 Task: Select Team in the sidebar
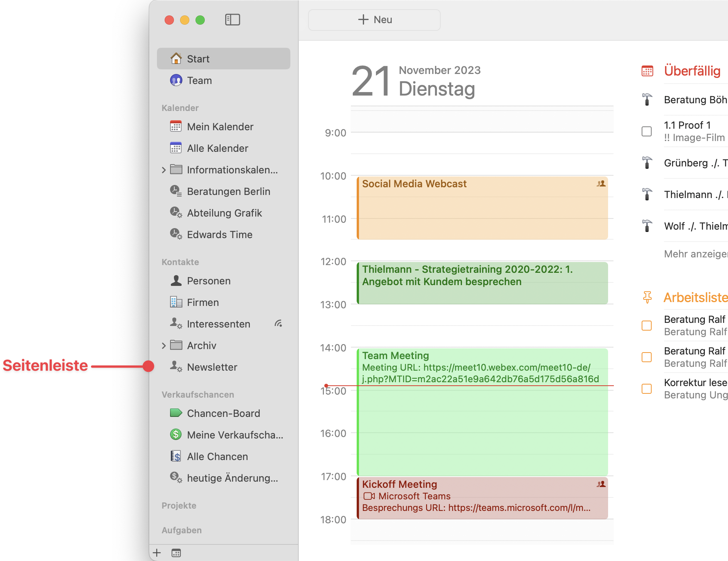(x=199, y=81)
